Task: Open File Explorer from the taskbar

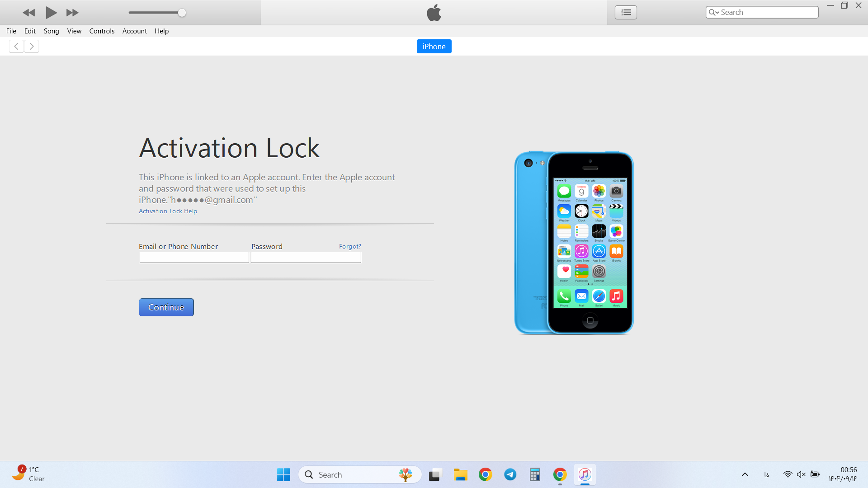Action: 460,474
